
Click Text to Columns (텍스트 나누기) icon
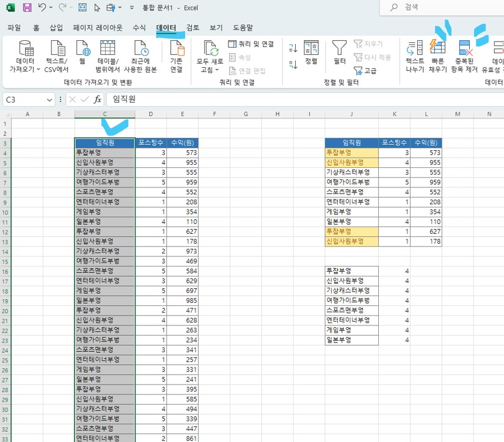(415, 48)
